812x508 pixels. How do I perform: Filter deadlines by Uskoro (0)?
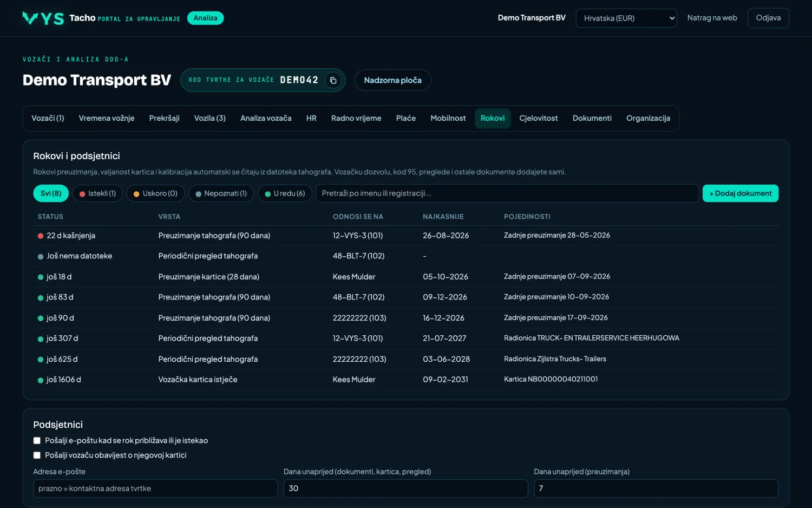click(155, 193)
